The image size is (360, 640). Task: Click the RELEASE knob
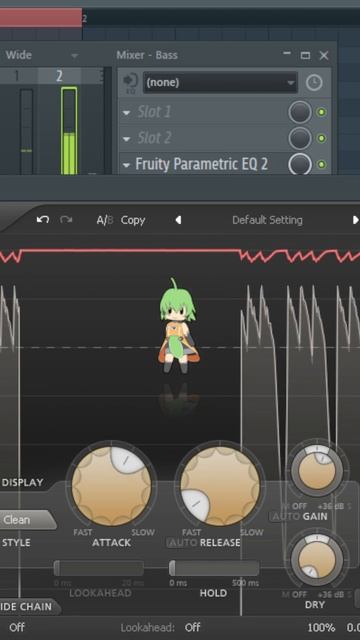(220, 486)
